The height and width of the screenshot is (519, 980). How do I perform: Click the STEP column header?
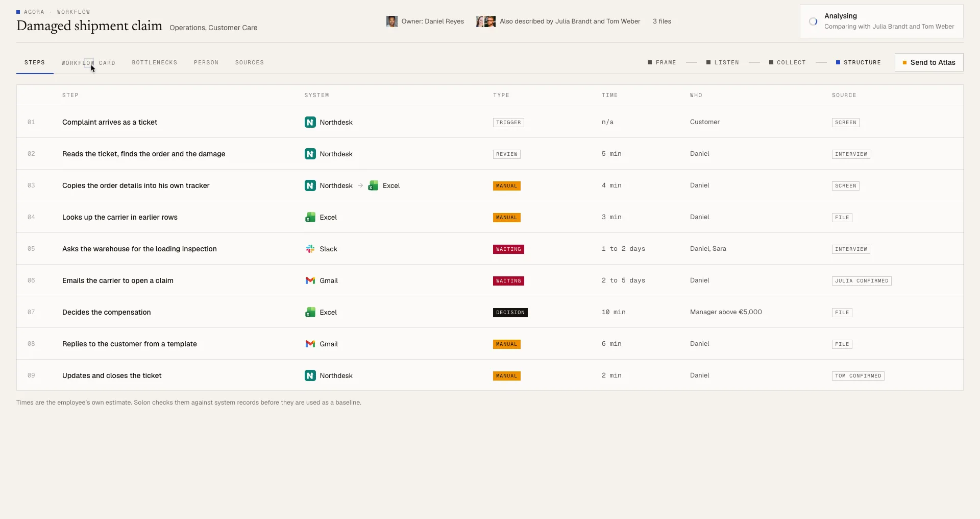tap(70, 95)
